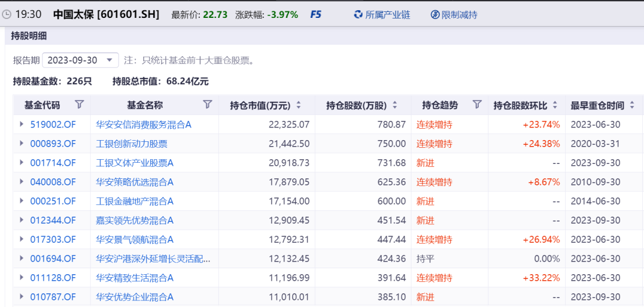644x307 pixels.
Task: Open fund code 519002.OF
Action: (x=53, y=125)
